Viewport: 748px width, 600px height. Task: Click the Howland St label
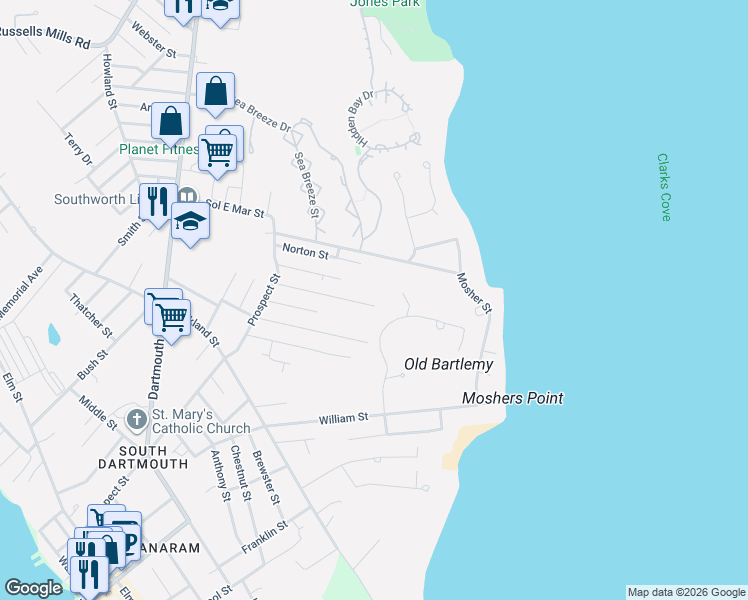[109, 81]
